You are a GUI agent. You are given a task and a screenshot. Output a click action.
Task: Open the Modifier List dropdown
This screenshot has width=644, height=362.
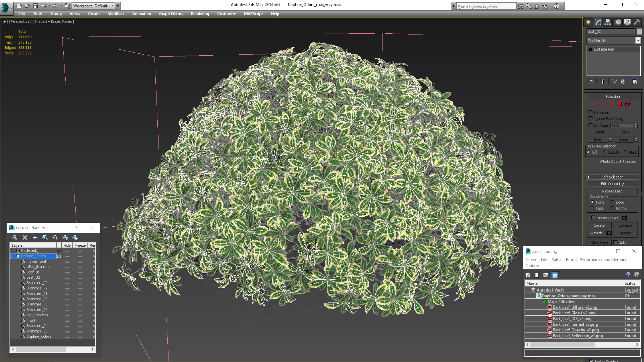click(638, 40)
